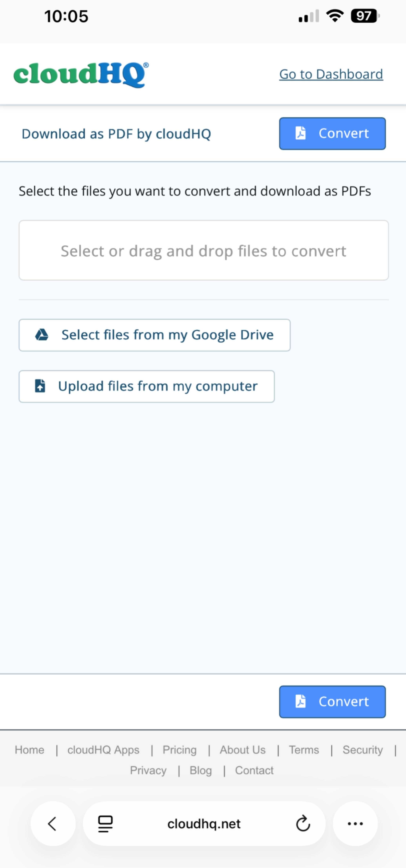Tap the drag and drop files area

[x=203, y=250]
